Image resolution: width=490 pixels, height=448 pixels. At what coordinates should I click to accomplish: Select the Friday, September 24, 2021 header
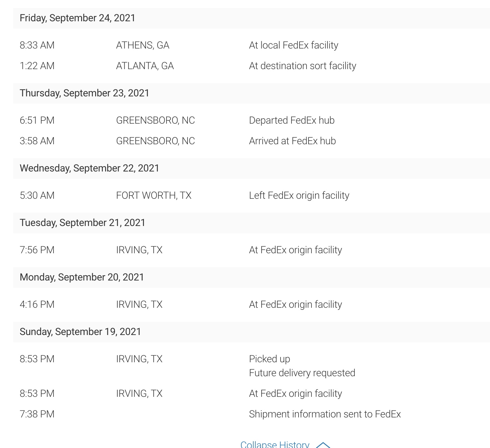pyautogui.click(x=77, y=18)
